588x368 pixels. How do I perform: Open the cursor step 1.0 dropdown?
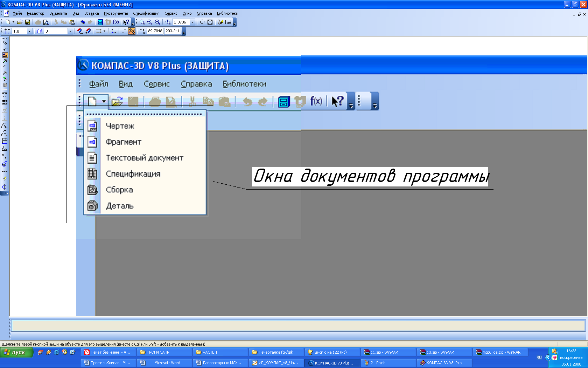(29, 31)
